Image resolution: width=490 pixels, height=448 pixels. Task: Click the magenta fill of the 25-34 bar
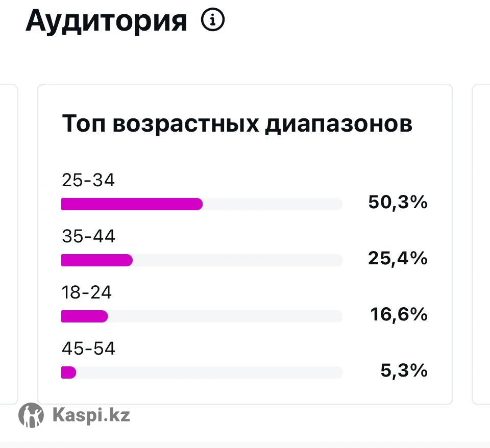click(x=132, y=204)
